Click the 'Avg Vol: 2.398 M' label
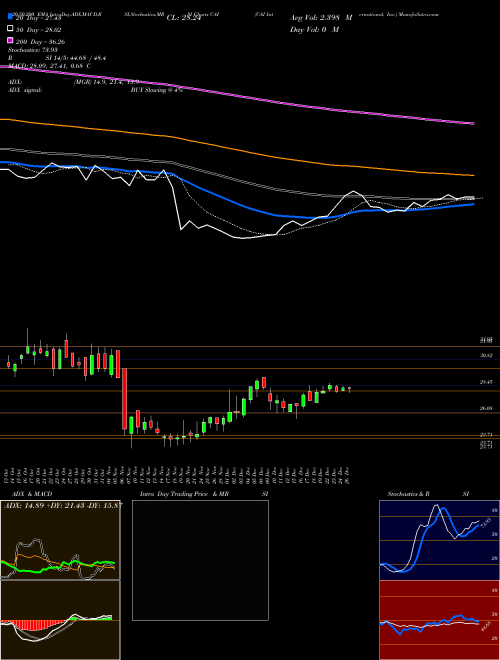The width and height of the screenshot is (500, 660). (321, 18)
